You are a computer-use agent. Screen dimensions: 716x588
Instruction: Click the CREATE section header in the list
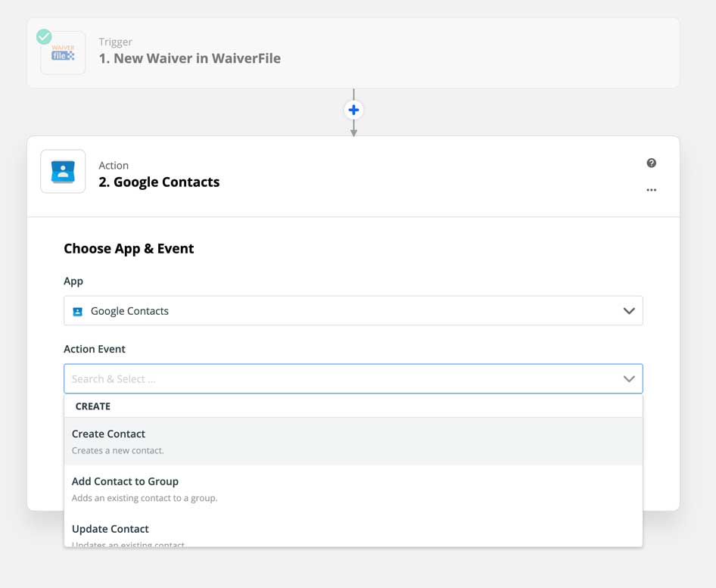(92, 406)
